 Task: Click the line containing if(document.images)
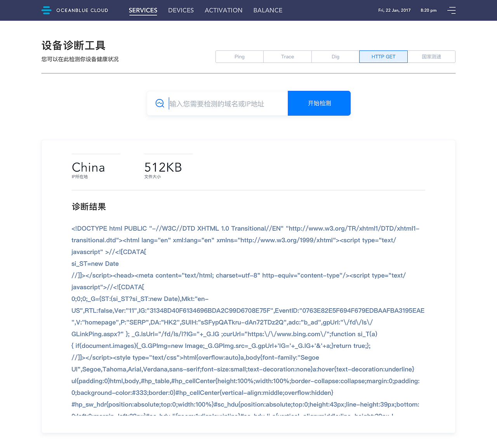(221, 346)
